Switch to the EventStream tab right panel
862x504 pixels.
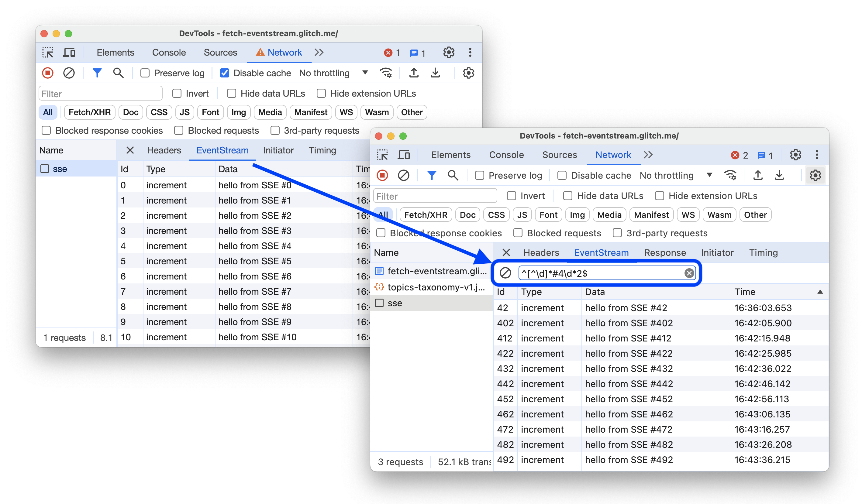click(601, 252)
